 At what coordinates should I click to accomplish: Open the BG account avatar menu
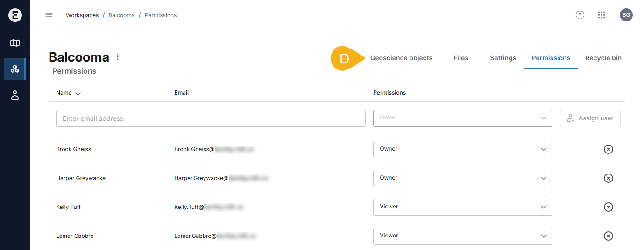tap(626, 15)
